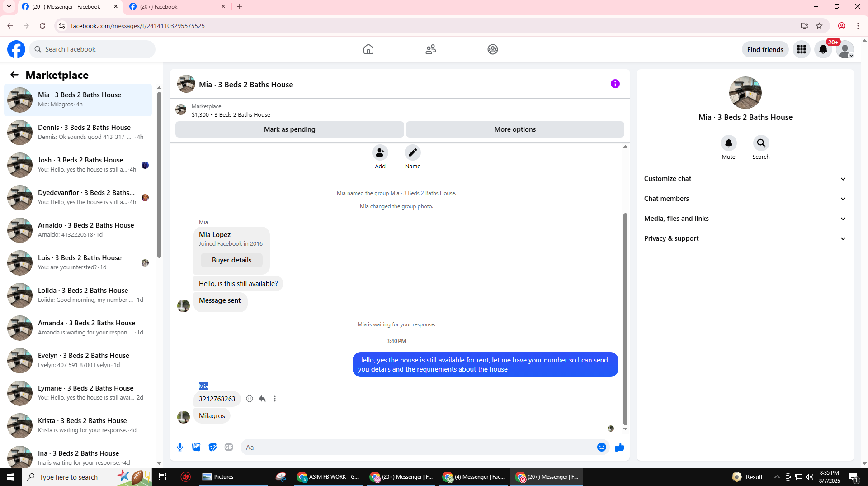Open the Chrome tab search dropdown
The height and width of the screenshot is (486, 868).
click(x=9, y=6)
